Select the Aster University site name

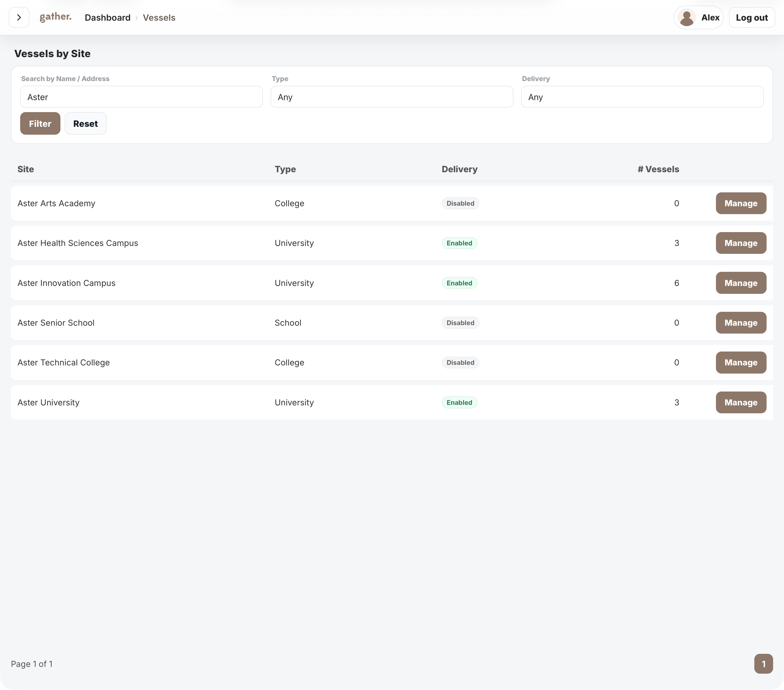coord(48,402)
